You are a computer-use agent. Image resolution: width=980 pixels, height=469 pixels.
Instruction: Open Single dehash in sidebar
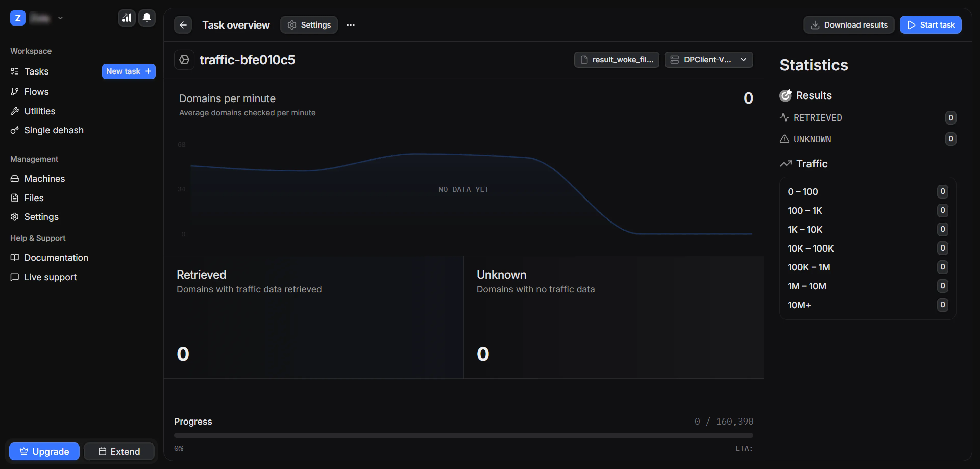[54, 130]
